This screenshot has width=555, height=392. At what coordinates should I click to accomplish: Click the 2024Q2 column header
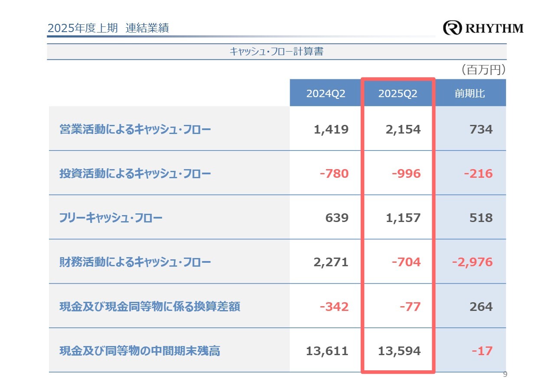[326, 94]
